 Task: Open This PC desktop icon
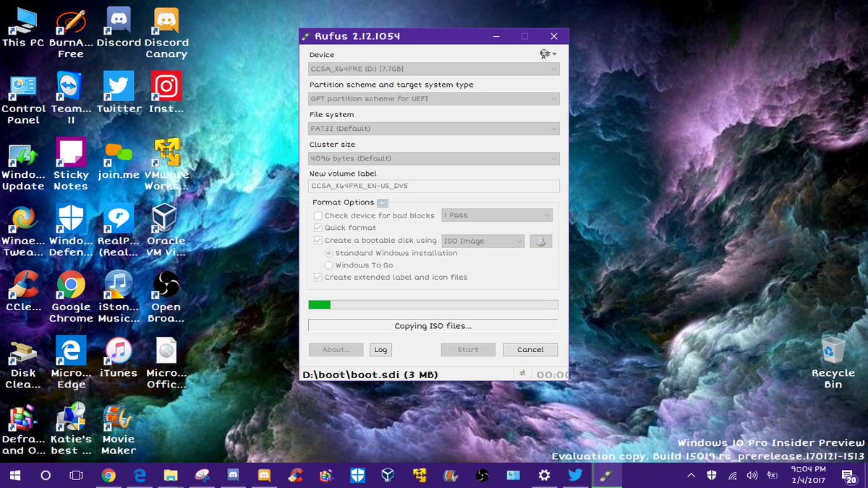pyautogui.click(x=23, y=27)
